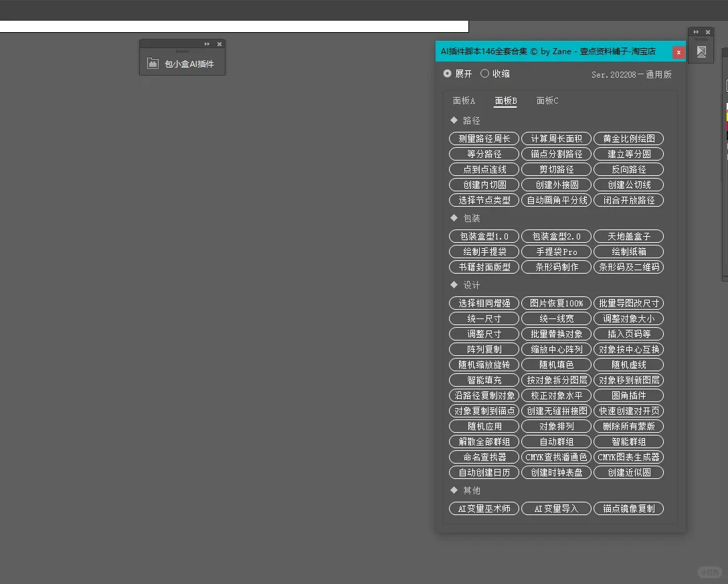Click the 解散全部群组 button
Viewport: 728px width, 584px height.
pyautogui.click(x=484, y=441)
